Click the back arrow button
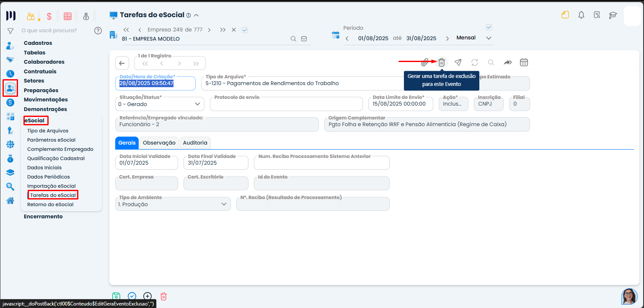 pos(122,63)
